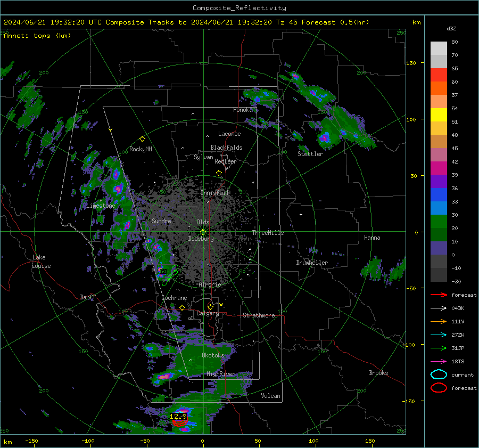Click the RockyMH label
The image size is (479, 448).
point(141,149)
